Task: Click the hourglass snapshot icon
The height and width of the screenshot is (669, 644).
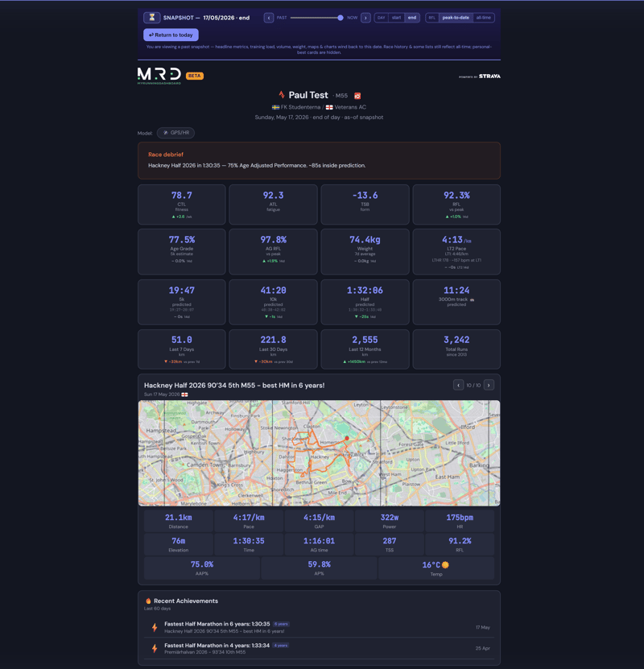Action: (x=151, y=18)
